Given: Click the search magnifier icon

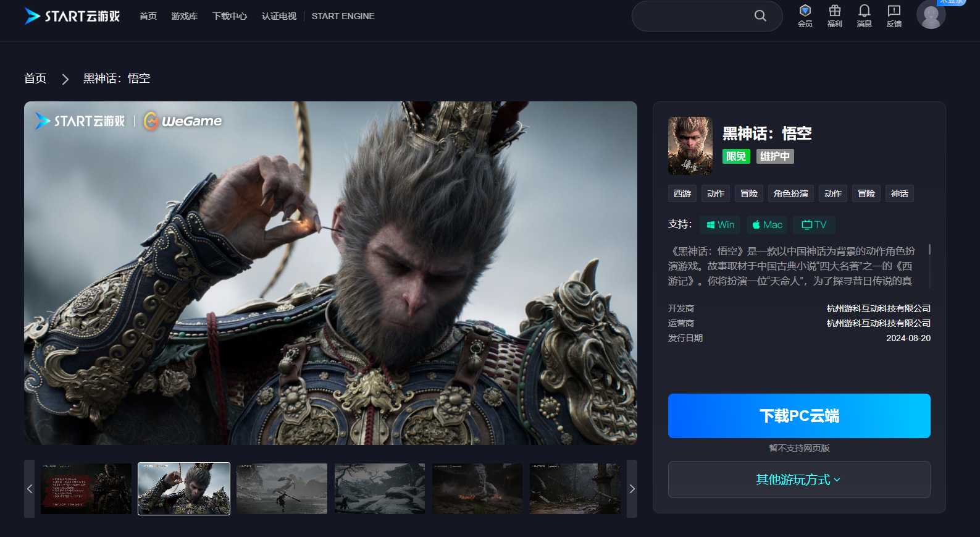Looking at the screenshot, I should (x=760, y=16).
